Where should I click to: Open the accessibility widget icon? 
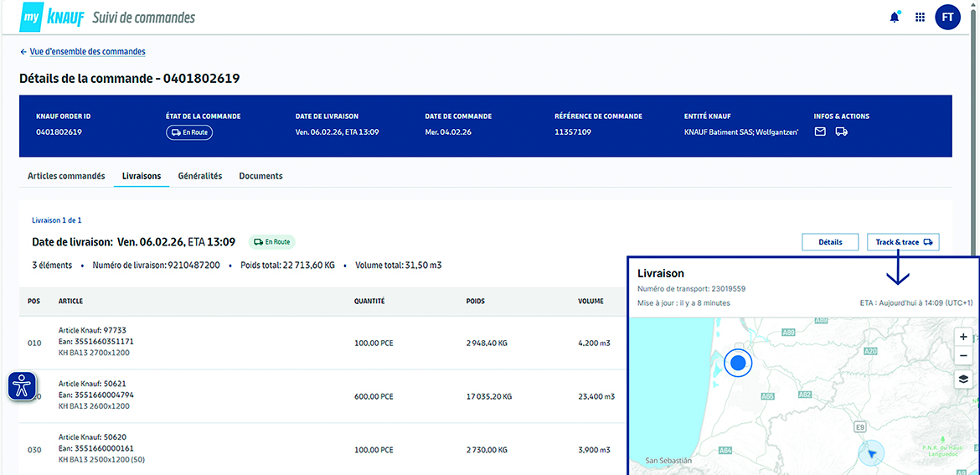[x=23, y=385]
